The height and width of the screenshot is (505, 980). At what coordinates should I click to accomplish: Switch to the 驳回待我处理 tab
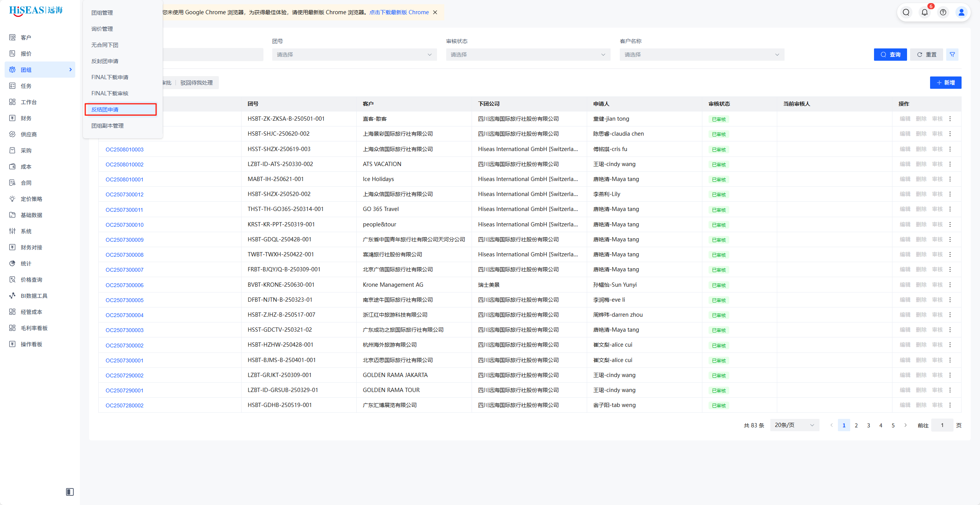197,83
